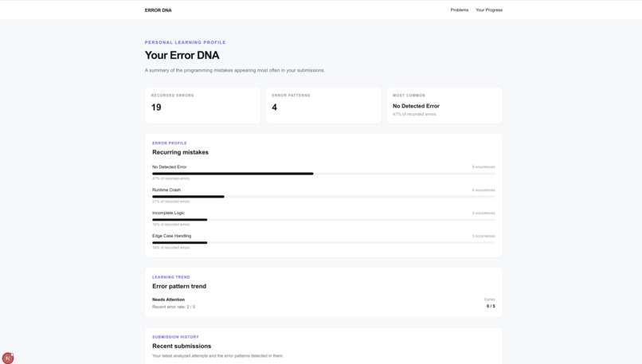Click the 'No Detected Error' row label
Viewport: 642px width, 364px height.
(169, 167)
